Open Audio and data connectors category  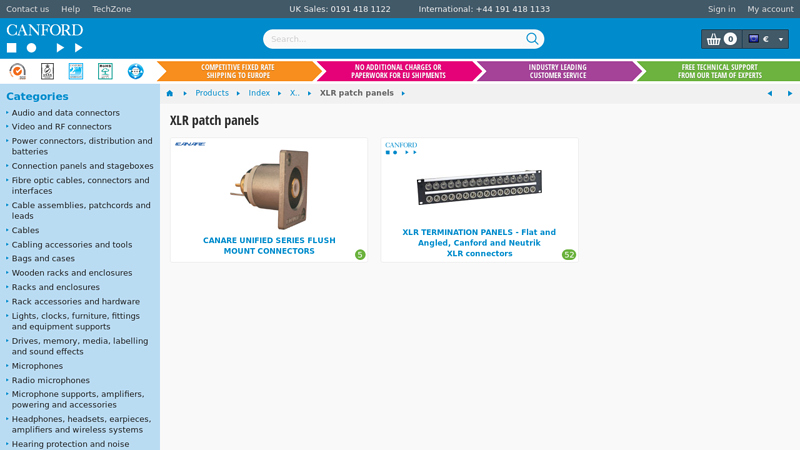(65, 113)
